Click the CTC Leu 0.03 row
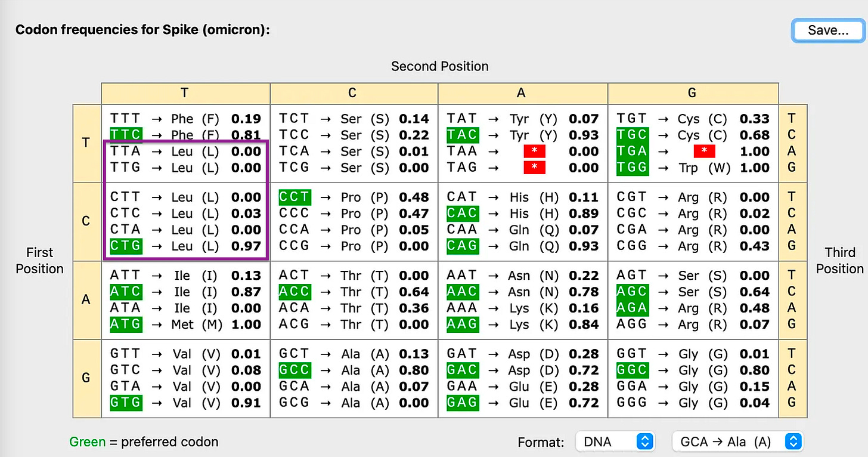This screenshot has width=868, height=457. (185, 214)
